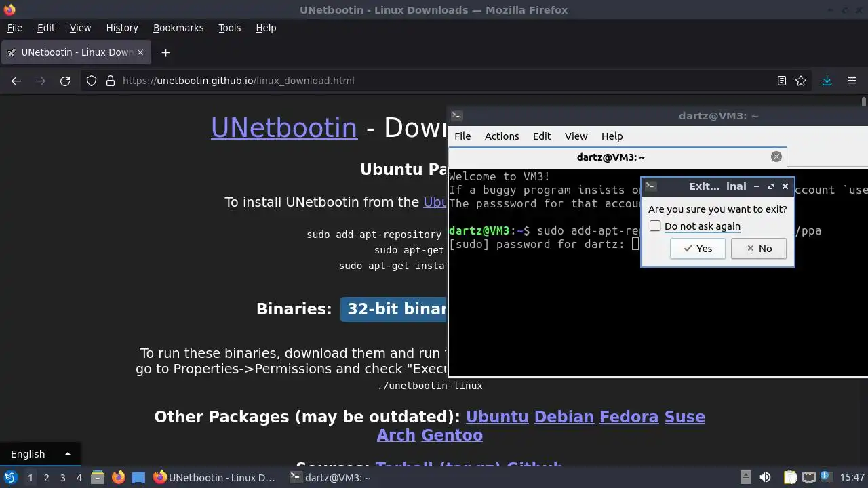Open Firefox File menu

(x=15, y=28)
